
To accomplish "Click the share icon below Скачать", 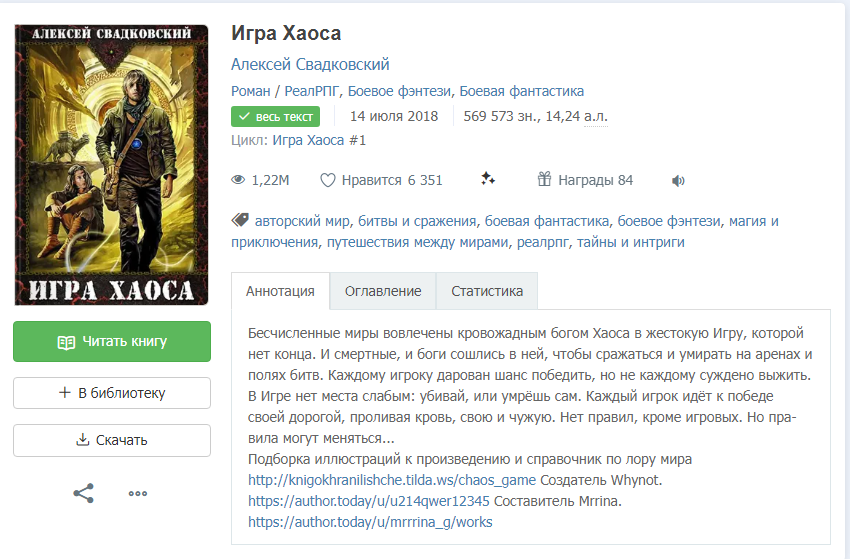I will tap(83, 493).
